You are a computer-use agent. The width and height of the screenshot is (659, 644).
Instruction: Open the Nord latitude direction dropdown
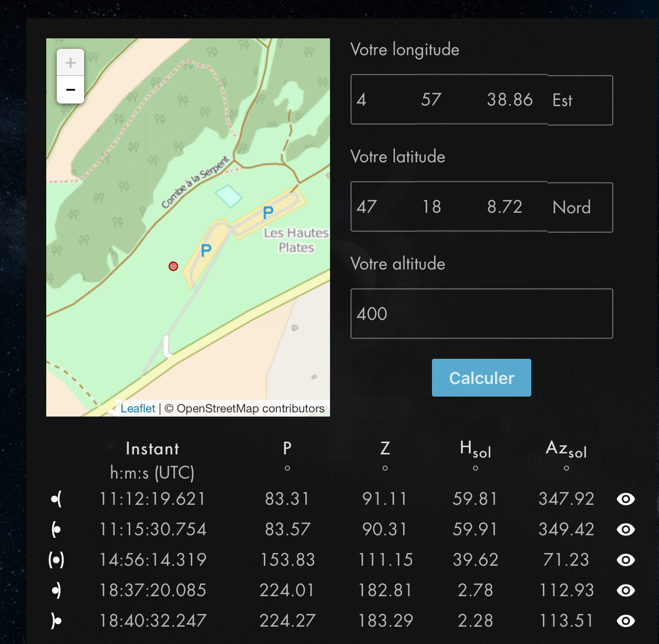pos(580,207)
